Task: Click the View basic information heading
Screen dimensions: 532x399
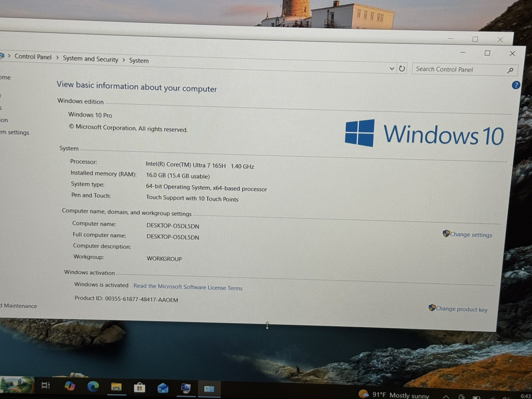Action: click(x=137, y=86)
